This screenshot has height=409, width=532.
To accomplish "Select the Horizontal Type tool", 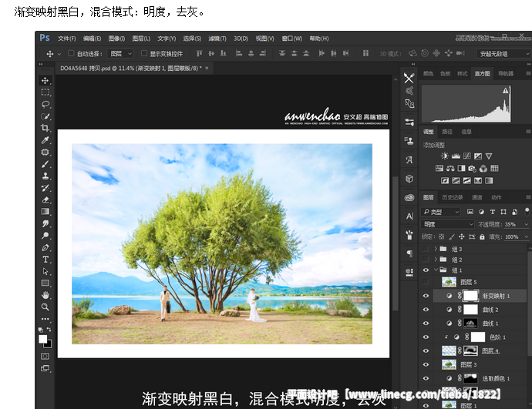I will coord(45,260).
